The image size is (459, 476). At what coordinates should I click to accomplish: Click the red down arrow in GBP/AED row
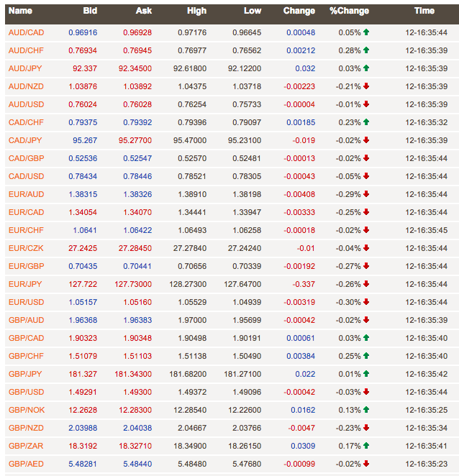pos(366,464)
